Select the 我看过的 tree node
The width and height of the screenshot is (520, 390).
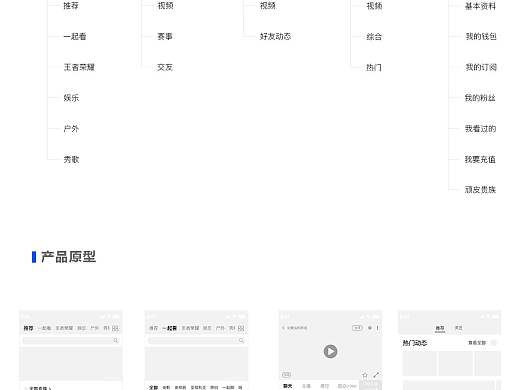click(x=480, y=128)
